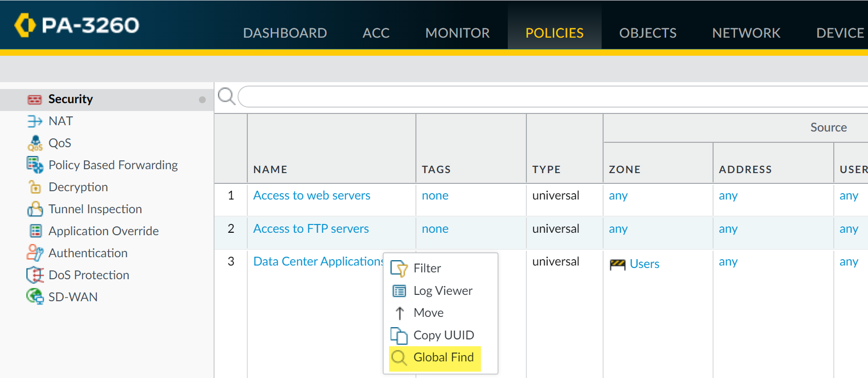The width and height of the screenshot is (868, 378).
Task: Click the NAT arrow icon
Action: (35, 121)
